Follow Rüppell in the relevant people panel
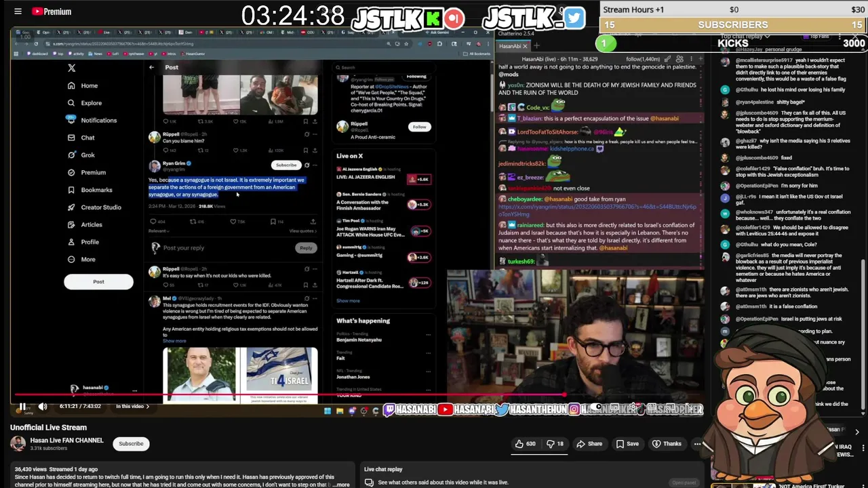868x488 pixels. pyautogui.click(x=420, y=127)
